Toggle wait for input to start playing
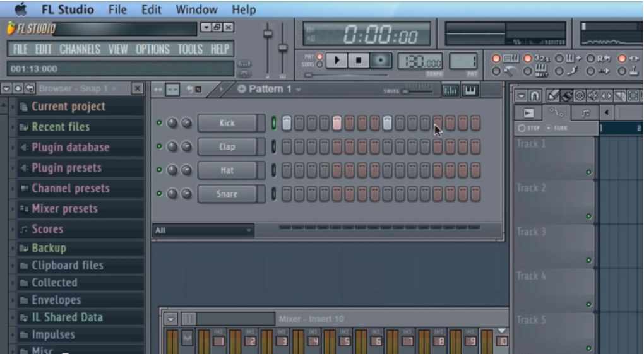 click(528, 71)
